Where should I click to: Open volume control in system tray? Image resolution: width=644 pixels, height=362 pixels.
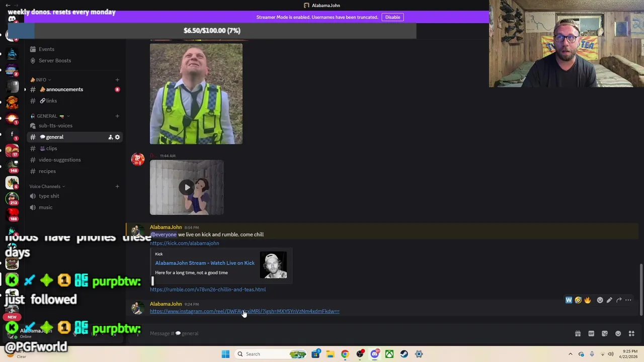[x=611, y=354]
